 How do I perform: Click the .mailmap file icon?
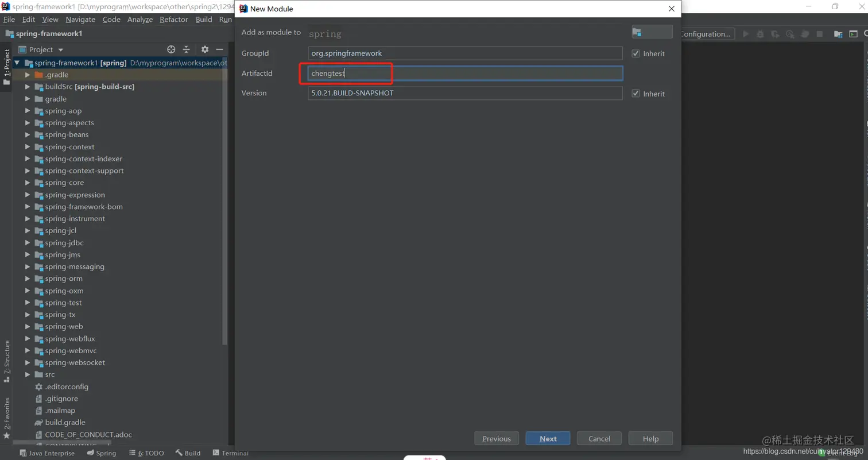[39, 411]
